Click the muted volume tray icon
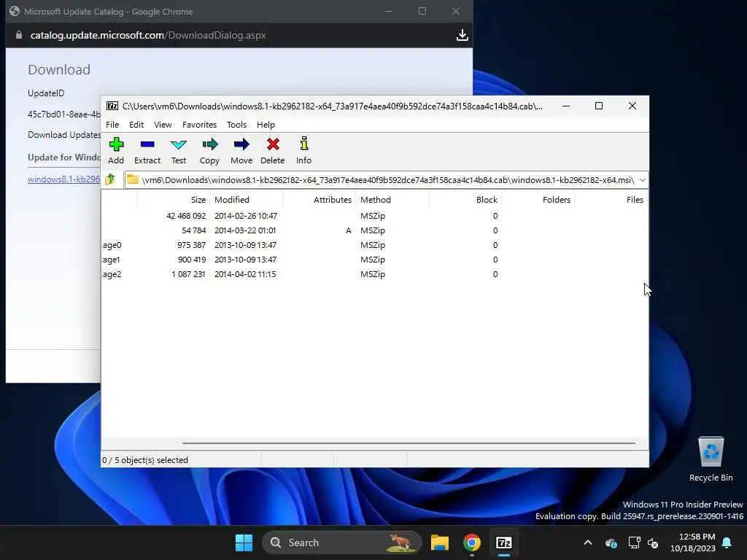Viewport: 747px width, 560px height. click(x=653, y=542)
